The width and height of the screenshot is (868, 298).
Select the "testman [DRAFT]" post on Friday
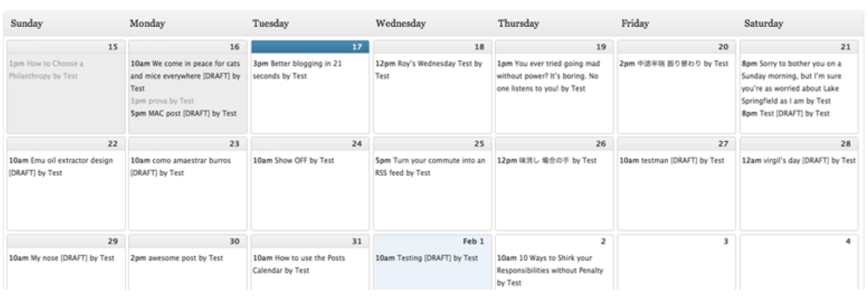[672, 161]
